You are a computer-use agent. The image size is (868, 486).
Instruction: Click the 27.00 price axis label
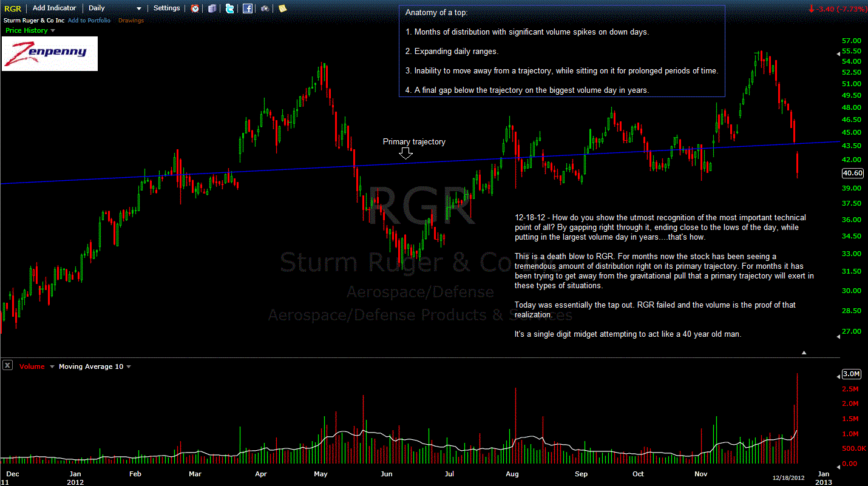pos(851,331)
